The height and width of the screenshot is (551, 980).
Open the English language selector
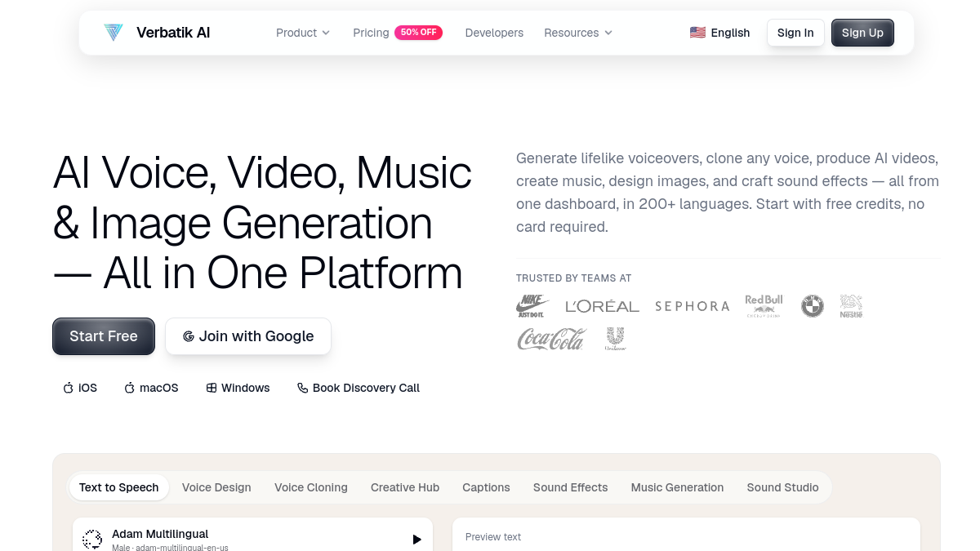[x=719, y=33]
